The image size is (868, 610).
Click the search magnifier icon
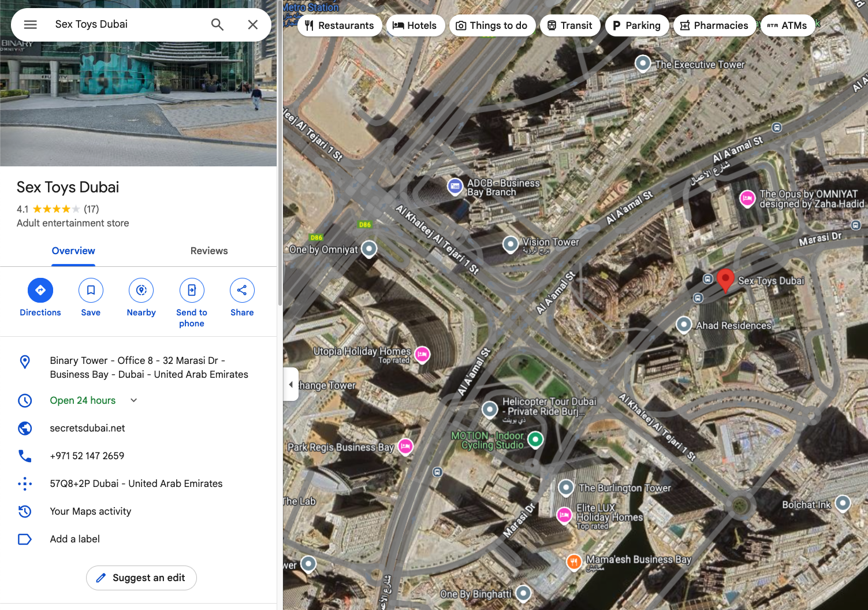(x=217, y=24)
